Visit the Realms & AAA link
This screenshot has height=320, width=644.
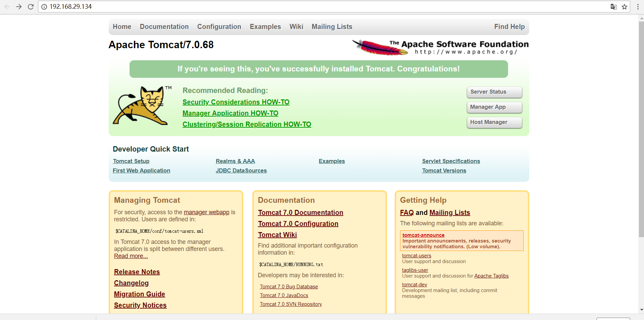click(x=235, y=161)
